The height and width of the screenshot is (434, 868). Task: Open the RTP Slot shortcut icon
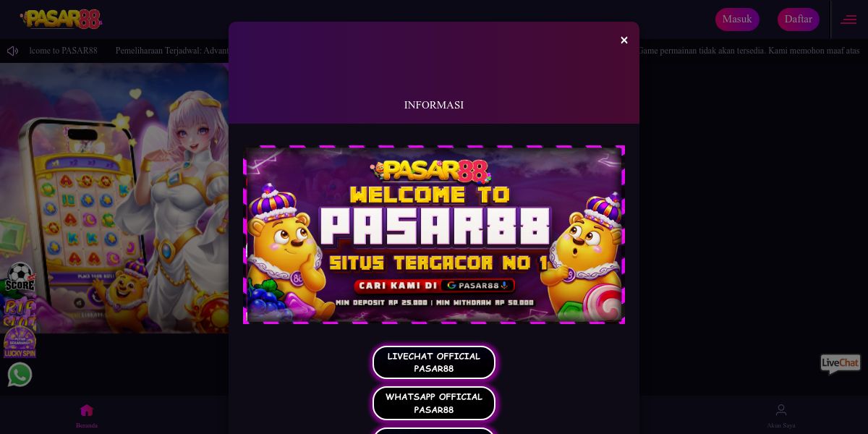tap(20, 310)
